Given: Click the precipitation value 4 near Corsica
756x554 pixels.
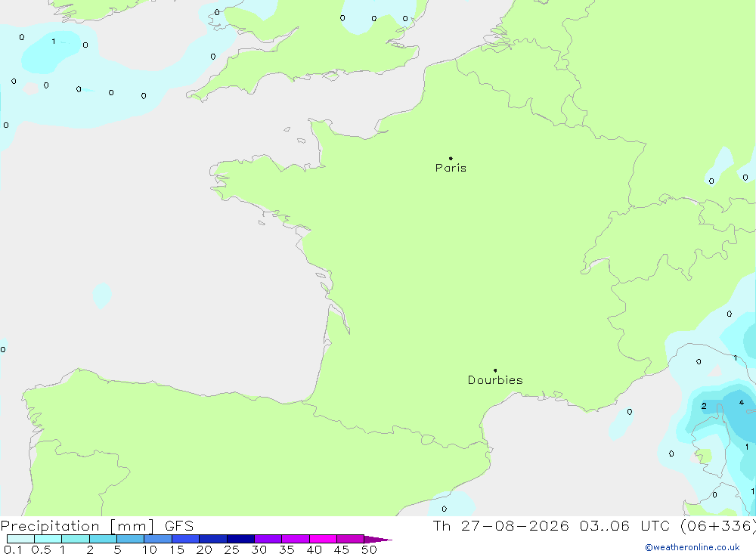Looking at the screenshot, I should click(742, 403).
